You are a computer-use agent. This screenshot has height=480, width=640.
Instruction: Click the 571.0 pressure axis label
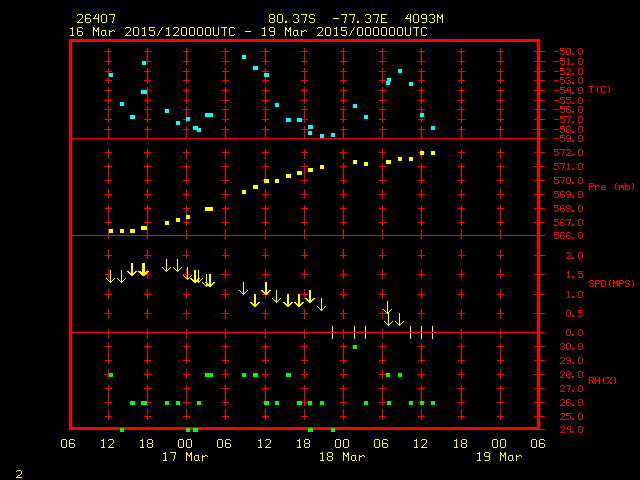569,167
